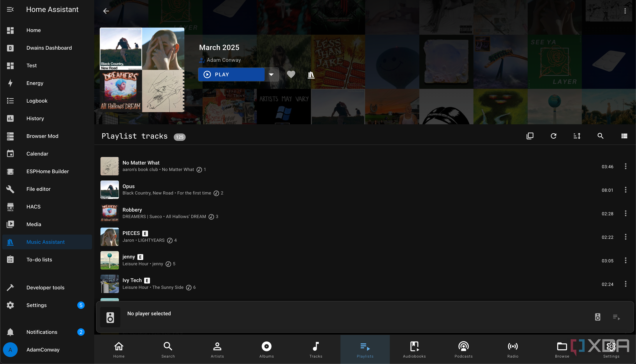Open the History panel
The image size is (636, 364).
[x=47, y=119]
